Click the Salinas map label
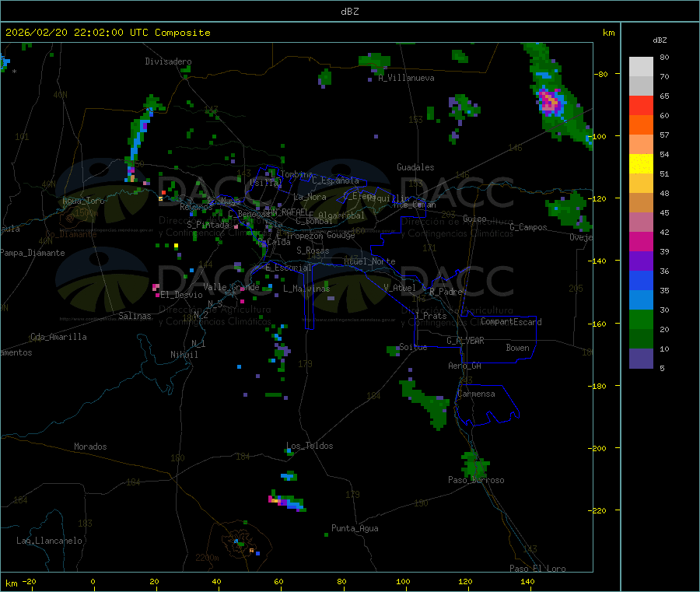 point(135,316)
